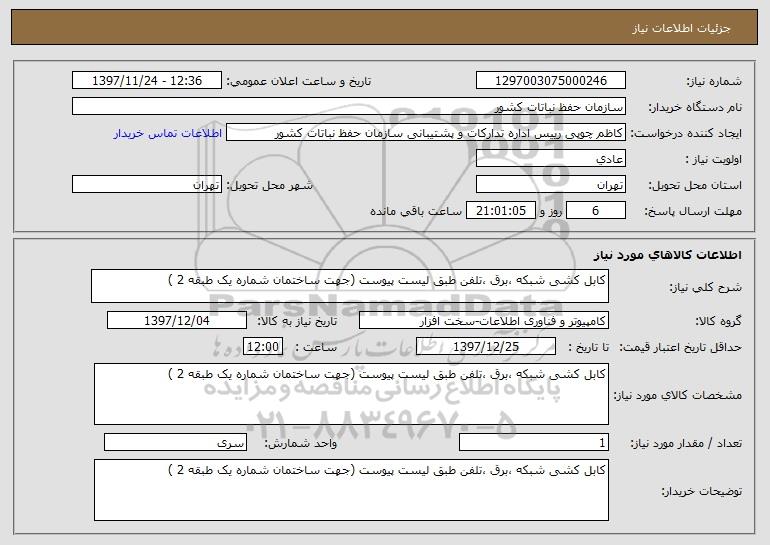Click the ساعت باقی مانده text
The height and width of the screenshot is (545, 770).
coord(416,211)
